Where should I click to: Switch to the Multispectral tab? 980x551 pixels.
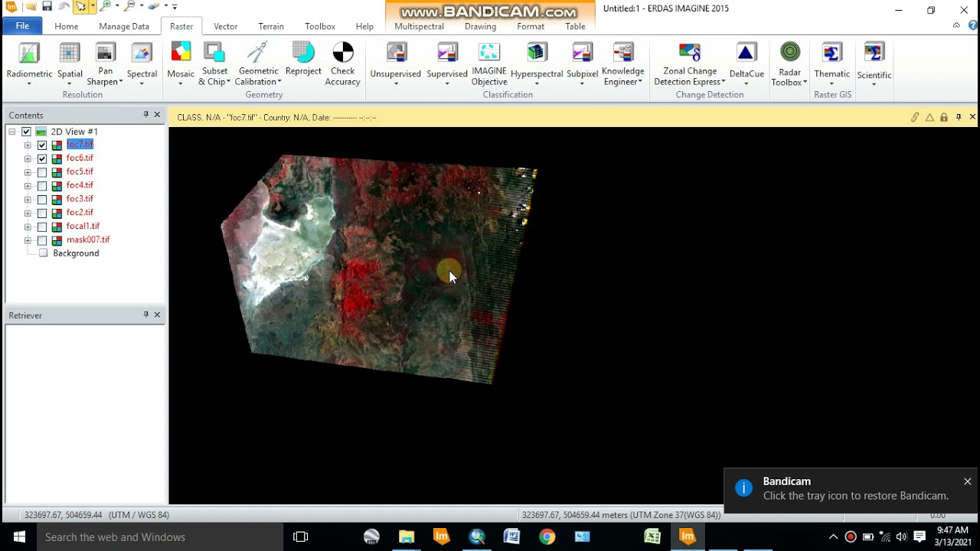pyautogui.click(x=419, y=26)
